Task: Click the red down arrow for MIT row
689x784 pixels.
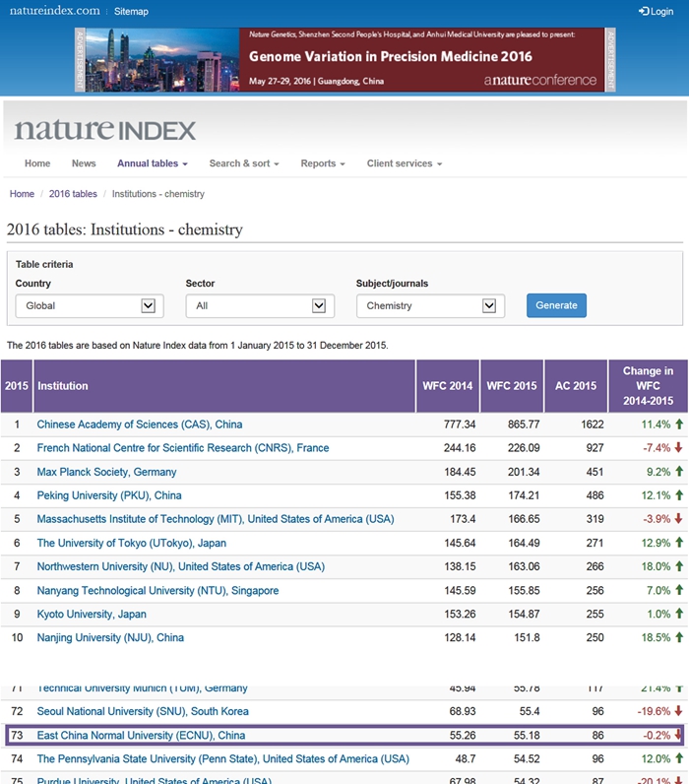Action: [678, 519]
